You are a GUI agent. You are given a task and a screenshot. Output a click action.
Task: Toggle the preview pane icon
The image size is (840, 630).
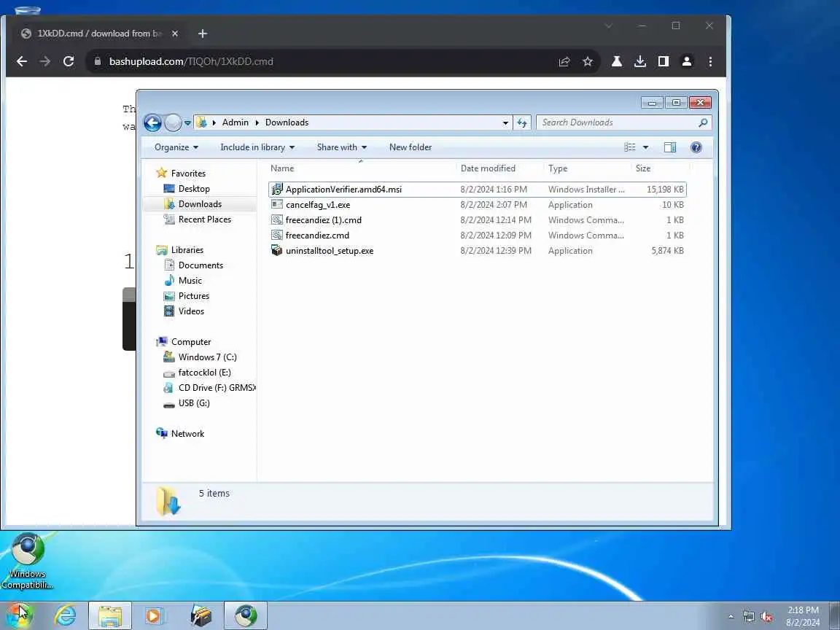coord(669,147)
